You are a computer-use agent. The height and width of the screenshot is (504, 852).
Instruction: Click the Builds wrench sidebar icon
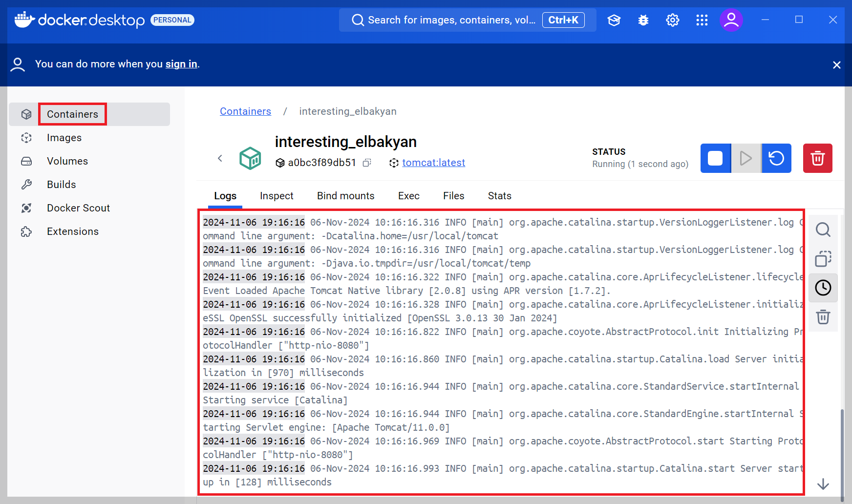coord(26,185)
